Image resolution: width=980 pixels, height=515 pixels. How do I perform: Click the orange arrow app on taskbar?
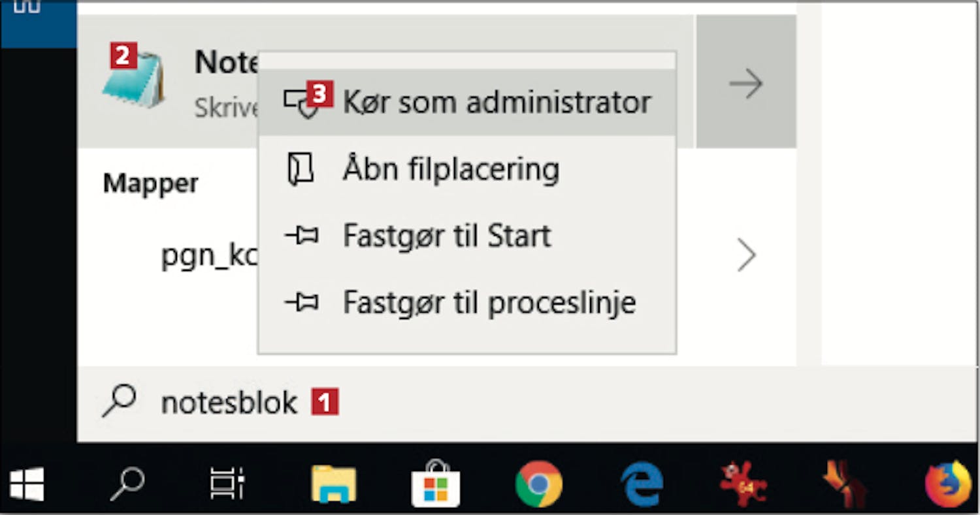[845, 484]
